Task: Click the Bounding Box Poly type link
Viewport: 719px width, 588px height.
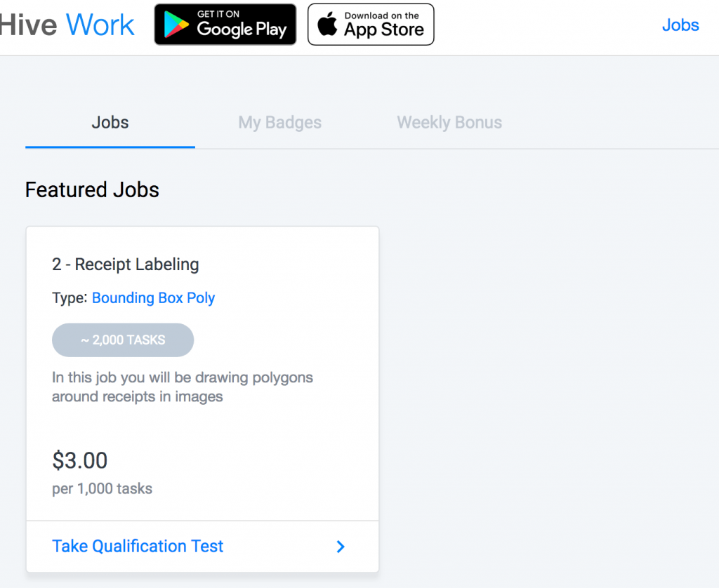Action: (x=154, y=298)
